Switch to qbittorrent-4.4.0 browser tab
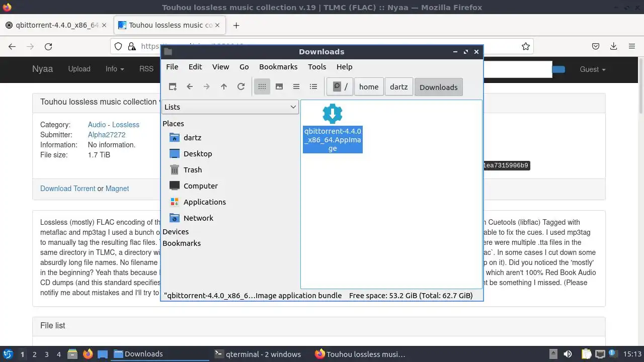Image resolution: width=644 pixels, height=362 pixels. click(56, 25)
